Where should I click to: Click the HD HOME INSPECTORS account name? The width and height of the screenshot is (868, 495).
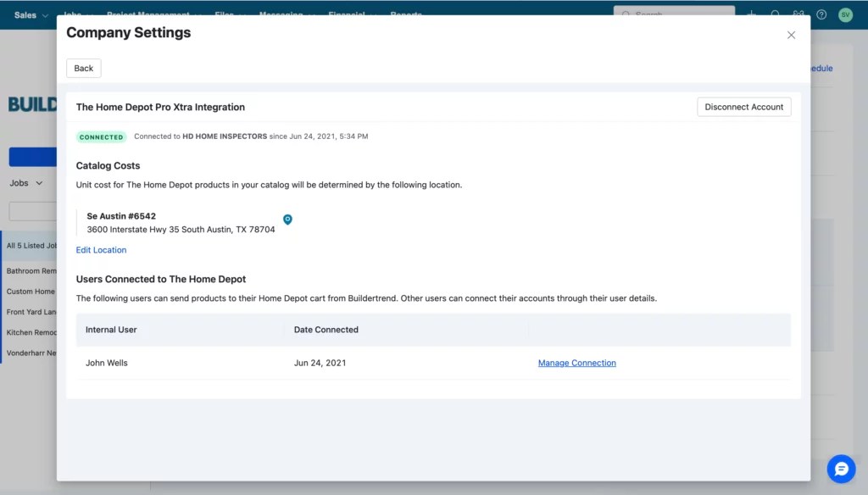pos(225,136)
